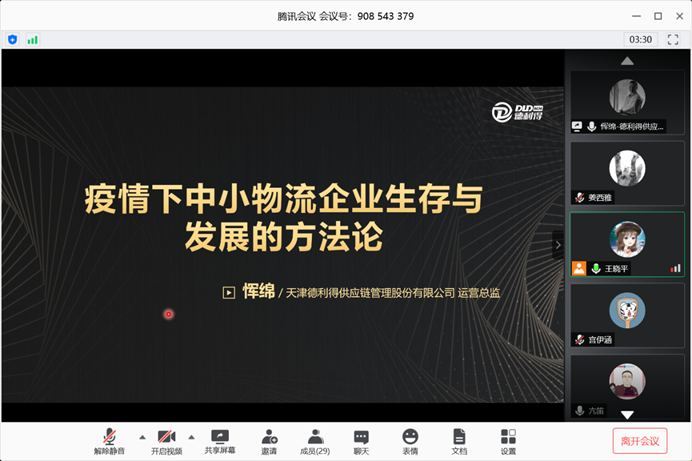This screenshot has width=692, height=461.
Task: Open the Emoji (表情) reactions
Action: 410,441
